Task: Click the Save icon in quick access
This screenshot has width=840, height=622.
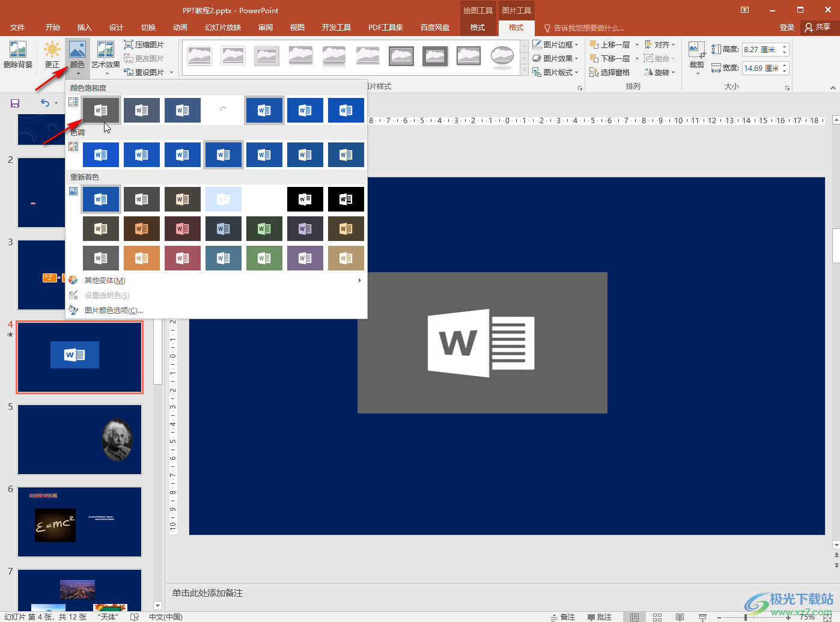Action: [x=15, y=103]
